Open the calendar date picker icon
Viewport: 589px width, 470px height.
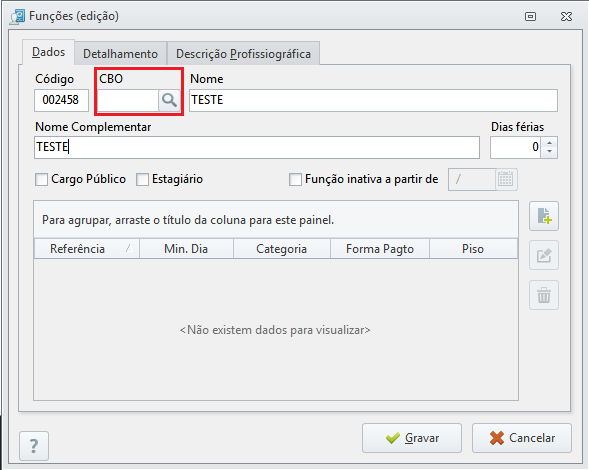tap(506, 179)
